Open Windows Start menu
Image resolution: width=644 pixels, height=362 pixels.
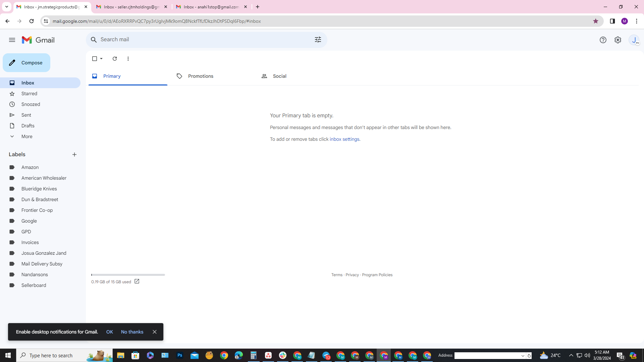pyautogui.click(x=8, y=355)
